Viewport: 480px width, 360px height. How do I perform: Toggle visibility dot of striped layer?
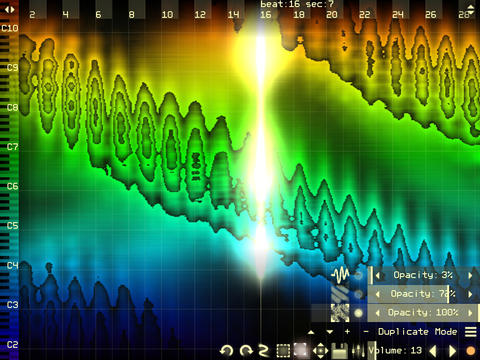(358, 294)
